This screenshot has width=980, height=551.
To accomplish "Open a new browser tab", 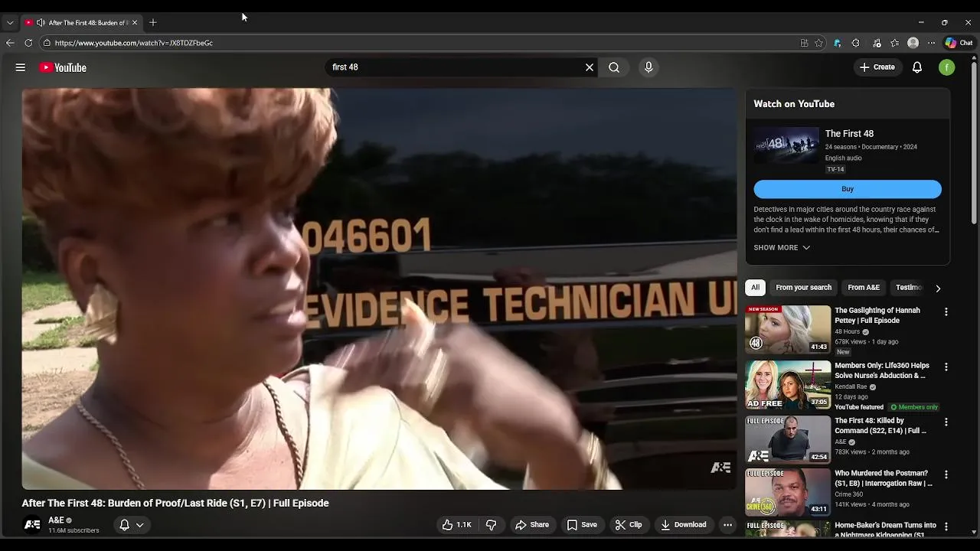I will [x=152, y=22].
